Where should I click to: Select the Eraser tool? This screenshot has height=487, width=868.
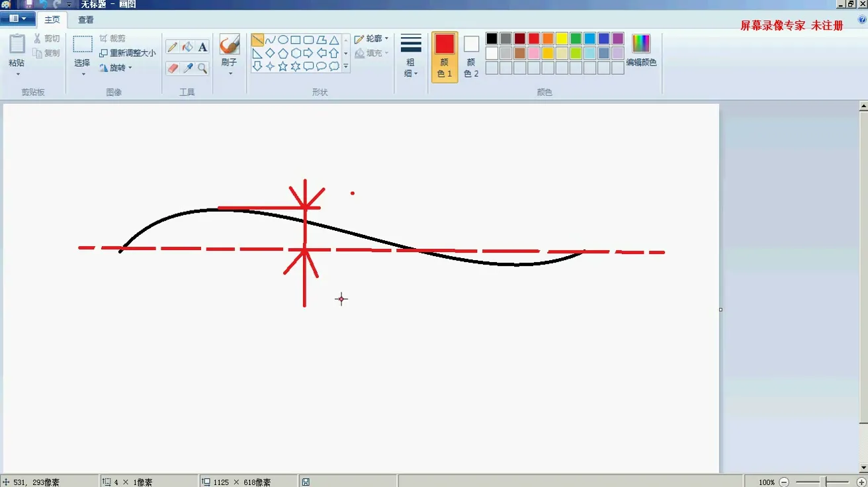coord(173,68)
